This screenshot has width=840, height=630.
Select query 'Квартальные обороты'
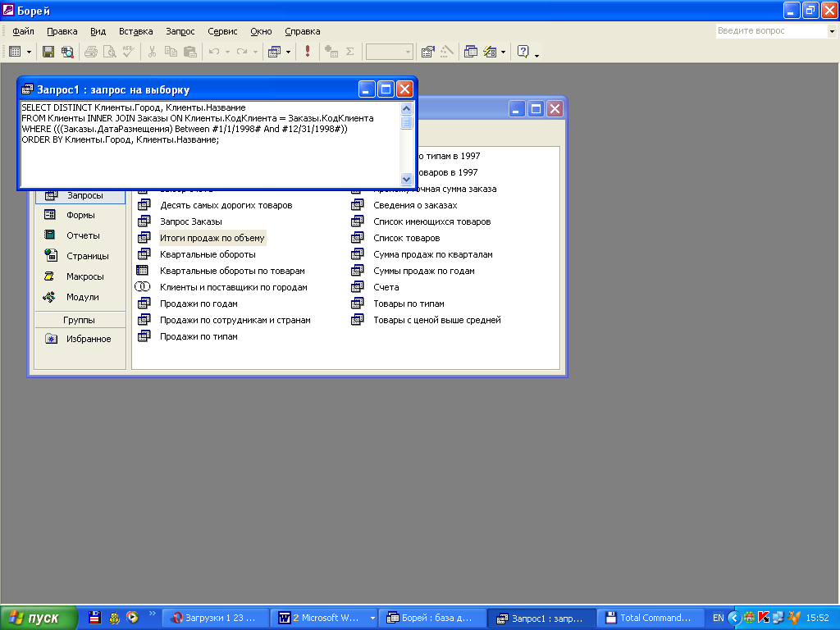pyautogui.click(x=208, y=254)
